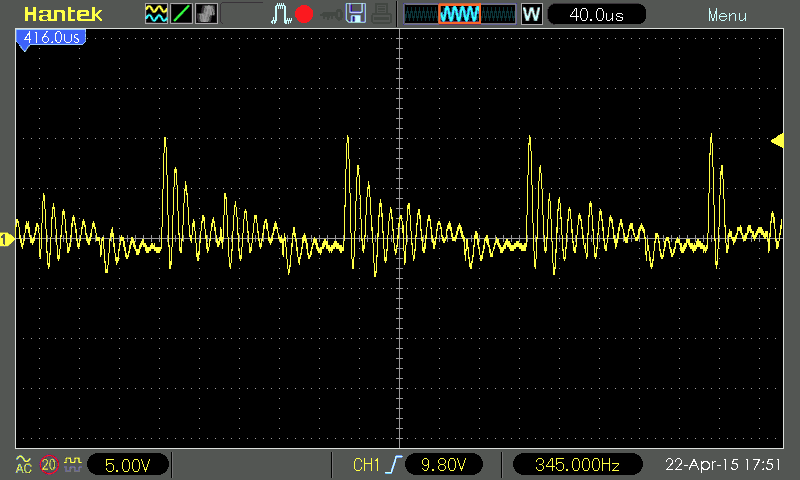Click the Hantek brand logo
Viewport: 800px width, 480px height.
coord(63,14)
